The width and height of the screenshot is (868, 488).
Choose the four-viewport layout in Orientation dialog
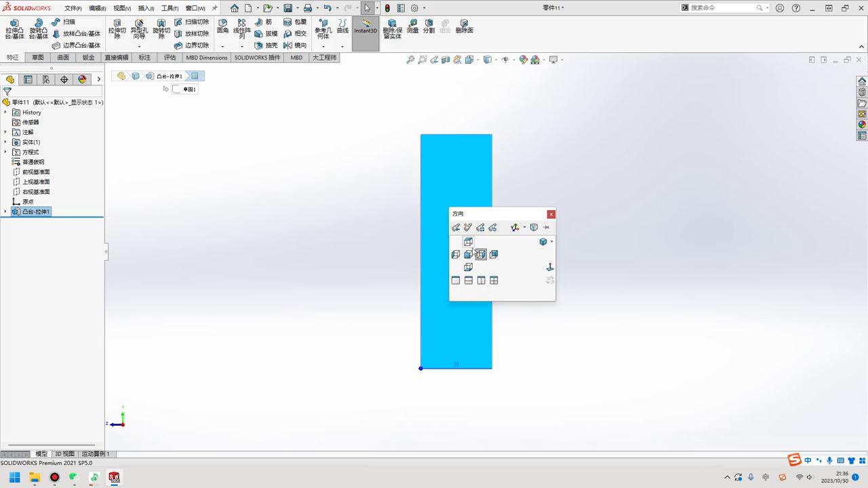pos(494,281)
